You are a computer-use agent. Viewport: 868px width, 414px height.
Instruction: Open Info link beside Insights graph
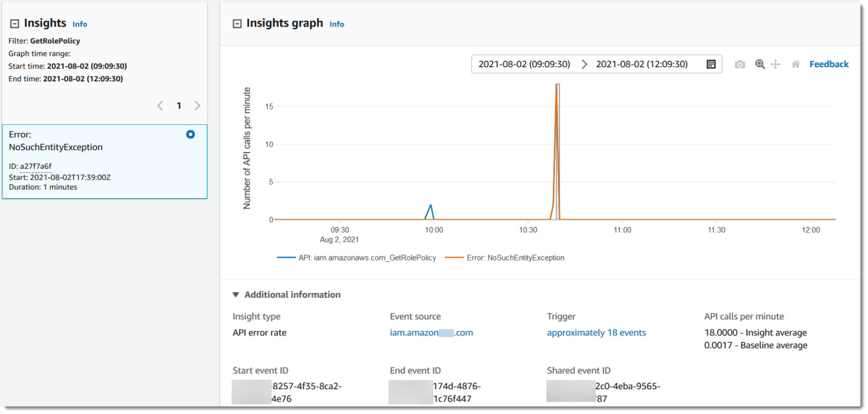tap(337, 24)
